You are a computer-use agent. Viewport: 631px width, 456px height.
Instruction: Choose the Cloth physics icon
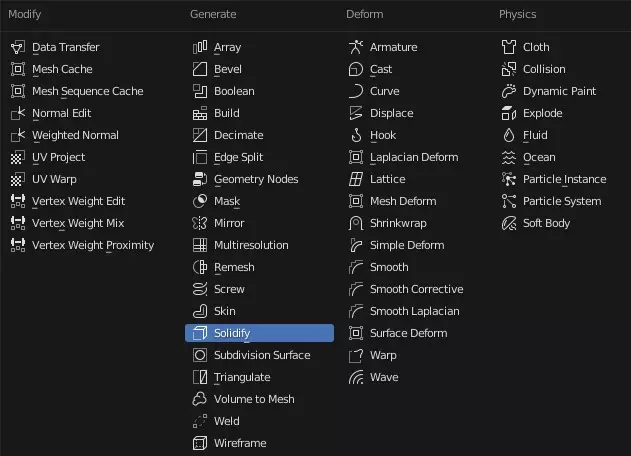pos(509,47)
